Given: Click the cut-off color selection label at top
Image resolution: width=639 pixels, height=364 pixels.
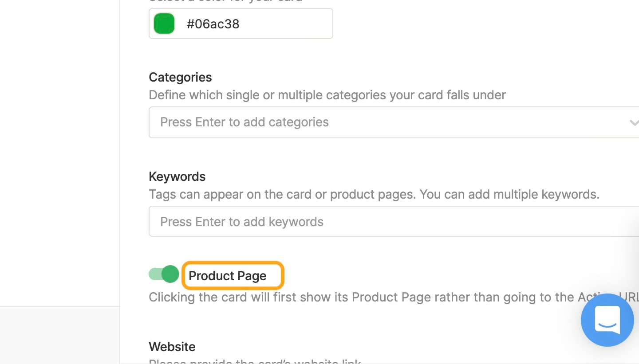Looking at the screenshot, I should (x=225, y=1).
